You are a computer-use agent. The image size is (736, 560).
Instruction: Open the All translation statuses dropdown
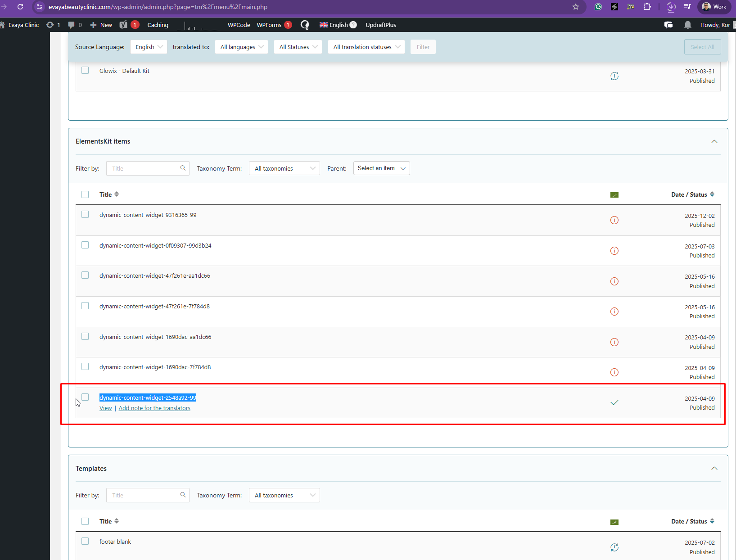[x=366, y=47]
